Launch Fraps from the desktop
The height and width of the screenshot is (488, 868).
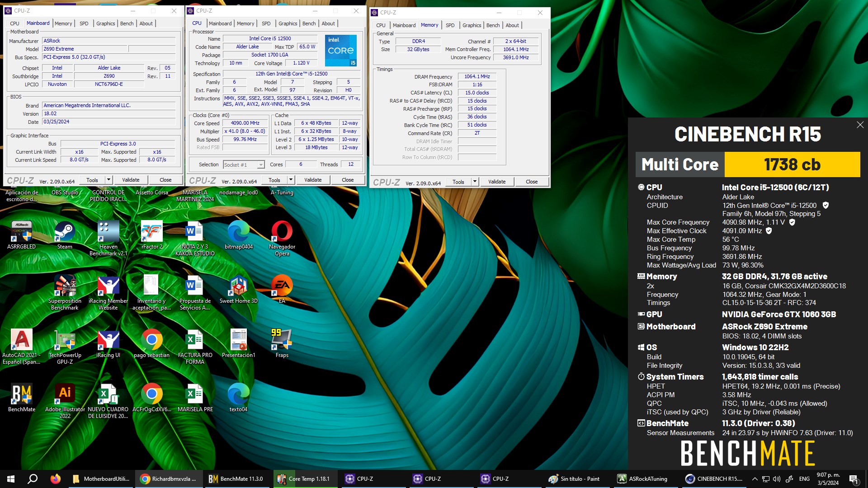click(282, 343)
